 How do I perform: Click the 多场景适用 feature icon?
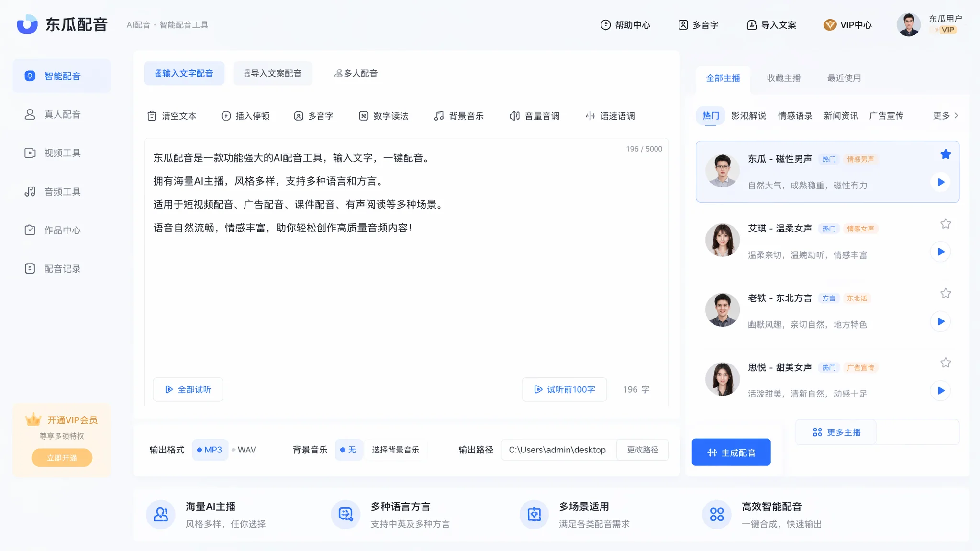(x=534, y=515)
